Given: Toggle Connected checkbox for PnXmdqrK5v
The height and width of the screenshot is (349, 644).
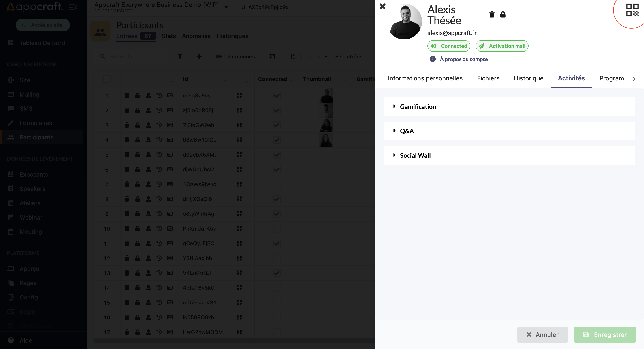Looking at the screenshot, I should click(277, 229).
